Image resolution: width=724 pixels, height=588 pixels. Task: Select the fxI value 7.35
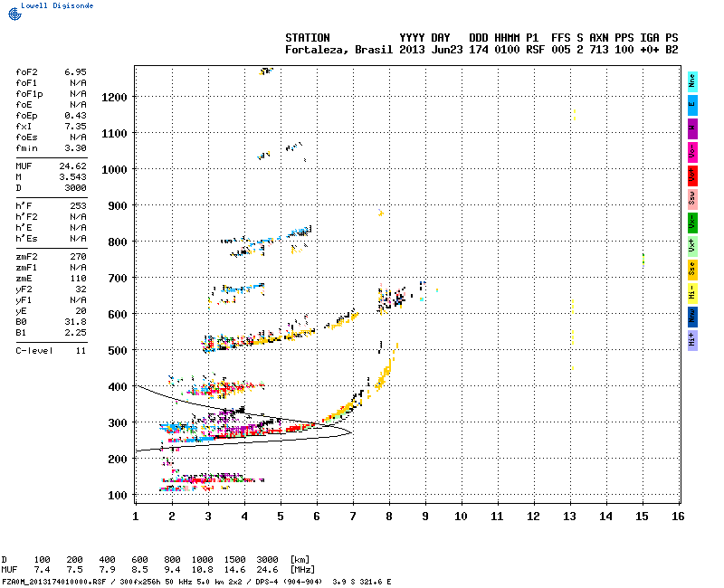point(75,127)
